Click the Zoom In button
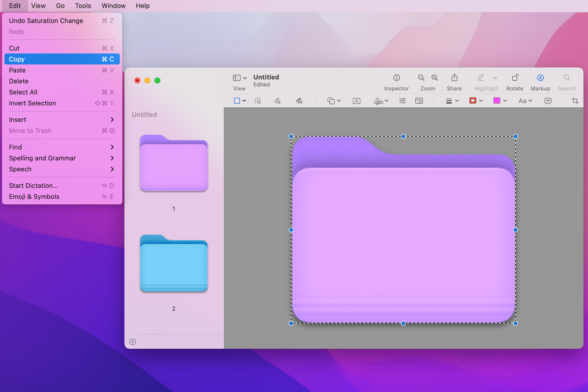This screenshot has width=588, height=392. pos(435,77)
